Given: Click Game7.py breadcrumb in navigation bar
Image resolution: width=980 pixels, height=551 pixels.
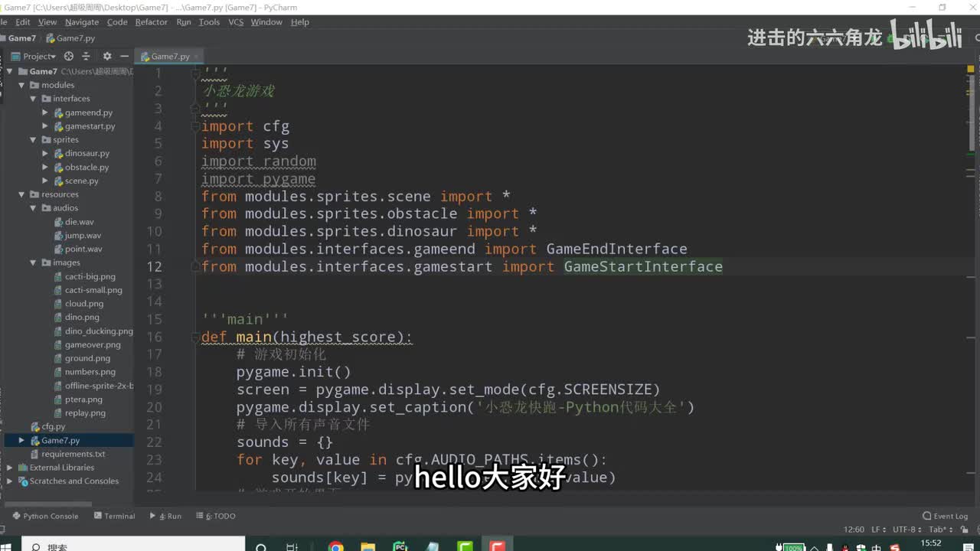Looking at the screenshot, I should click(70, 38).
